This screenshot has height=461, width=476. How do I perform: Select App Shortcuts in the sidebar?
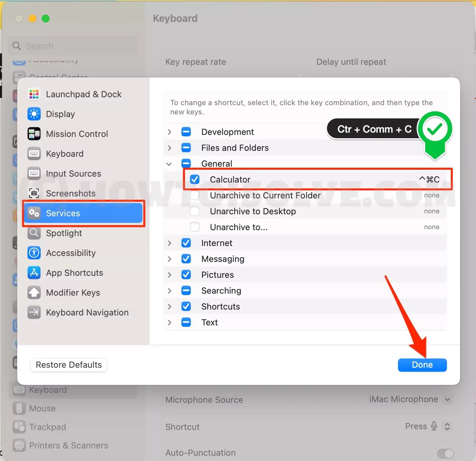(x=74, y=272)
